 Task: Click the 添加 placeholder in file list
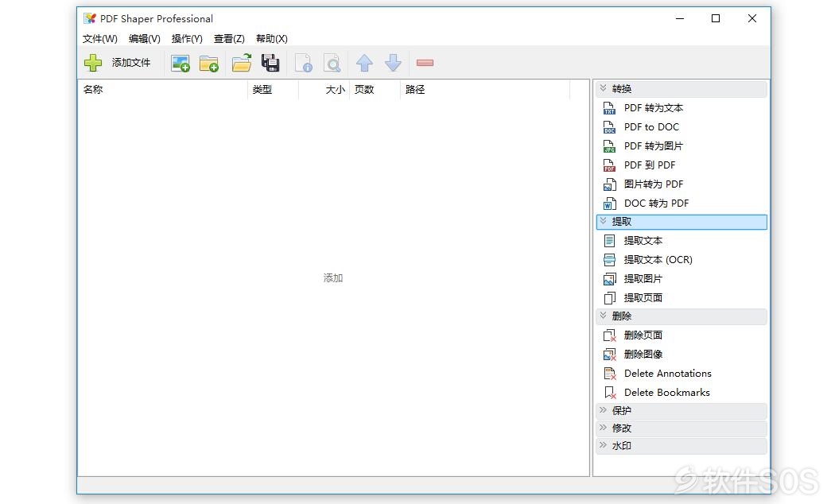pos(333,278)
